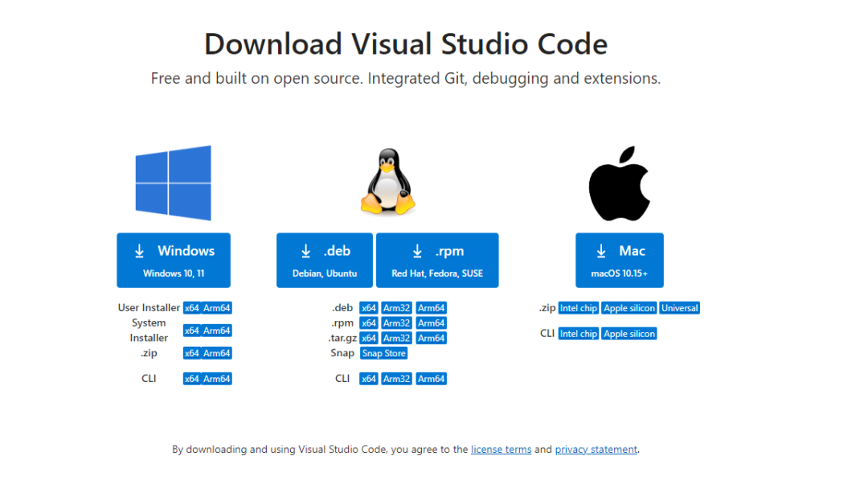Choose Arm64 in the Linux .deb row
868x489 pixels.
pos(432,308)
